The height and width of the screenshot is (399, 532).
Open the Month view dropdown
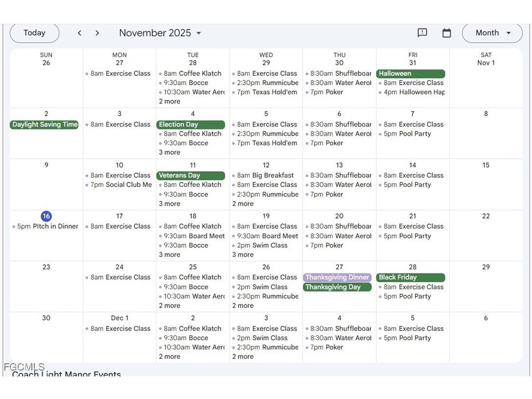(x=492, y=33)
